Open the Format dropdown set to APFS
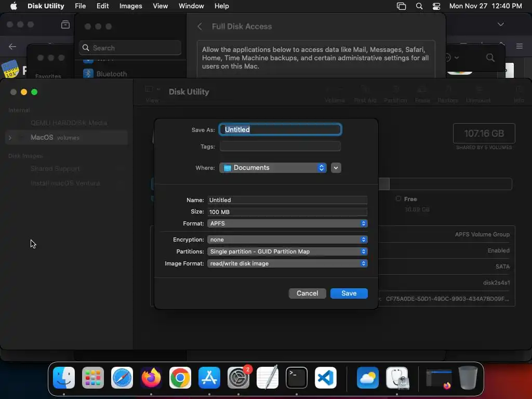The height and width of the screenshot is (399, 532). click(287, 223)
